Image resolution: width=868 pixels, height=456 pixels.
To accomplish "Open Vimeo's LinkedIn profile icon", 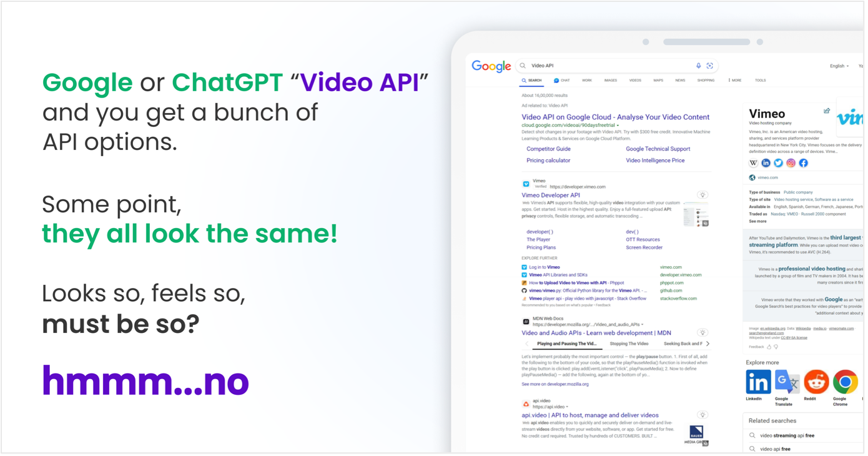I will 766,163.
